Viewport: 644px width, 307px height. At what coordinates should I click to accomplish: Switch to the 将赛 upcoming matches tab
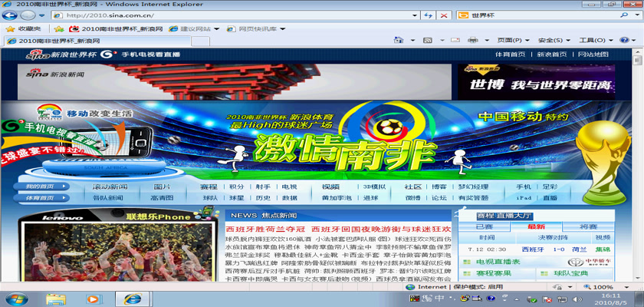click(x=588, y=226)
